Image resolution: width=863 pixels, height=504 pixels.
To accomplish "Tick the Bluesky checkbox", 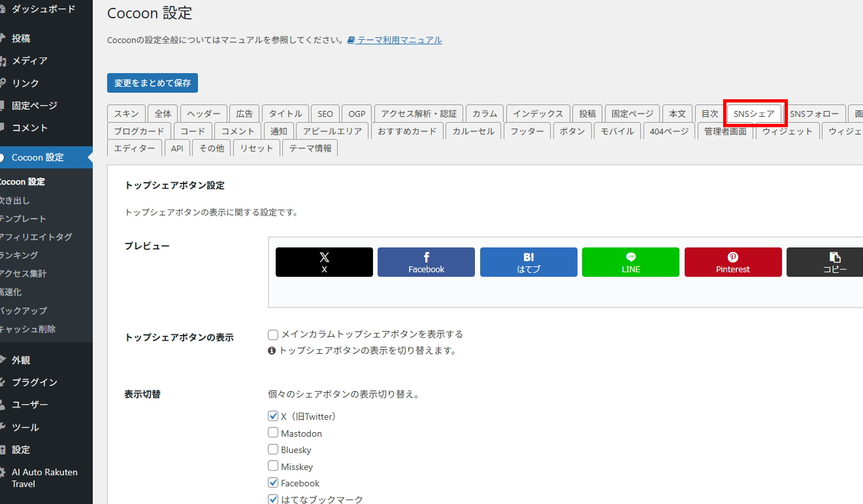I will [273, 449].
